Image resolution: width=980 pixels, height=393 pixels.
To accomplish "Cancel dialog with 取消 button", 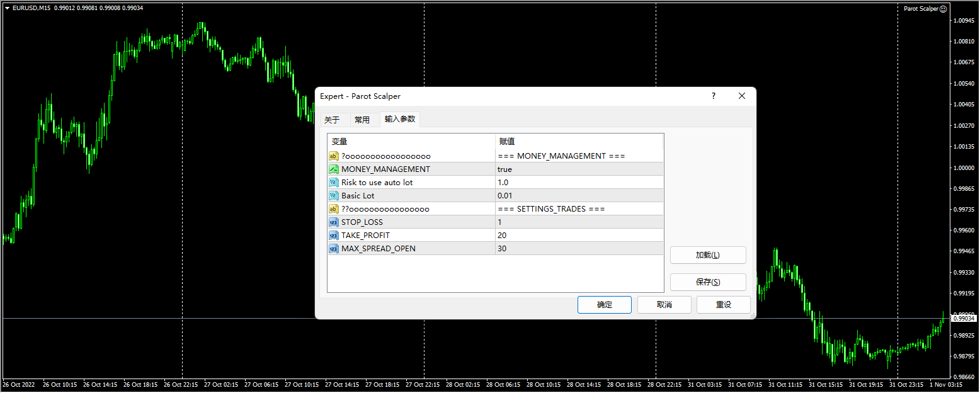I will pos(664,305).
